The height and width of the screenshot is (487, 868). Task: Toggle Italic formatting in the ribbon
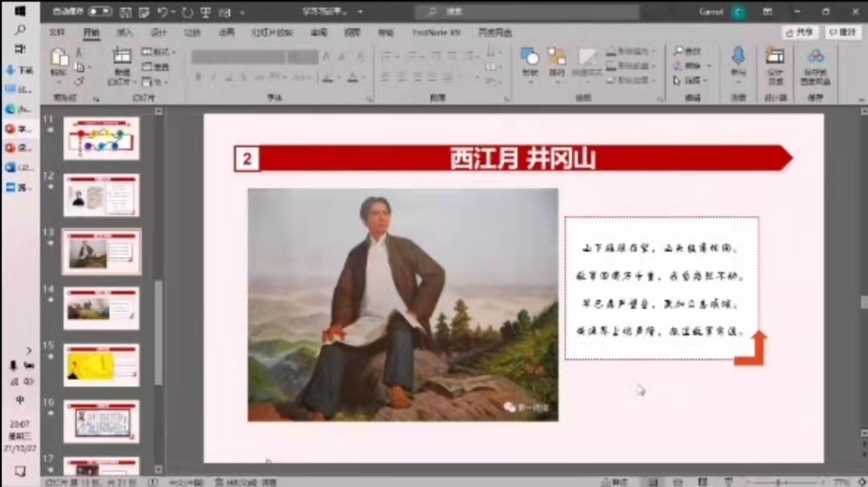213,77
